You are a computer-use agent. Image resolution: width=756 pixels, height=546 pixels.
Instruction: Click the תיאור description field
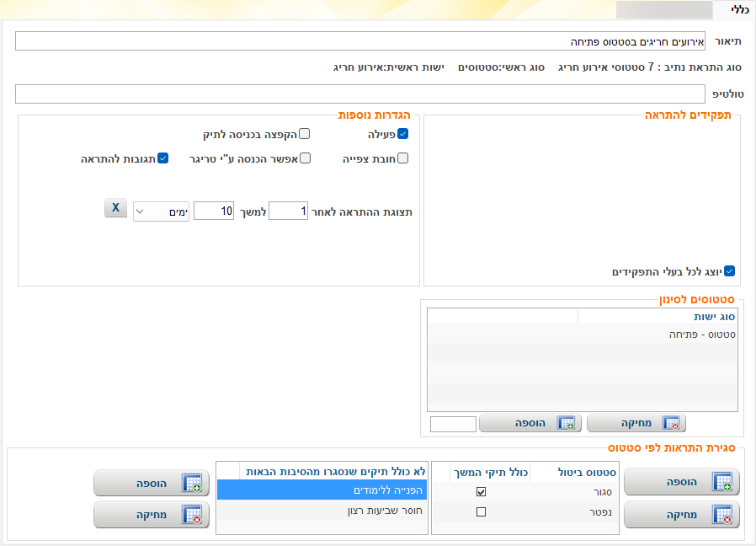tap(360, 41)
